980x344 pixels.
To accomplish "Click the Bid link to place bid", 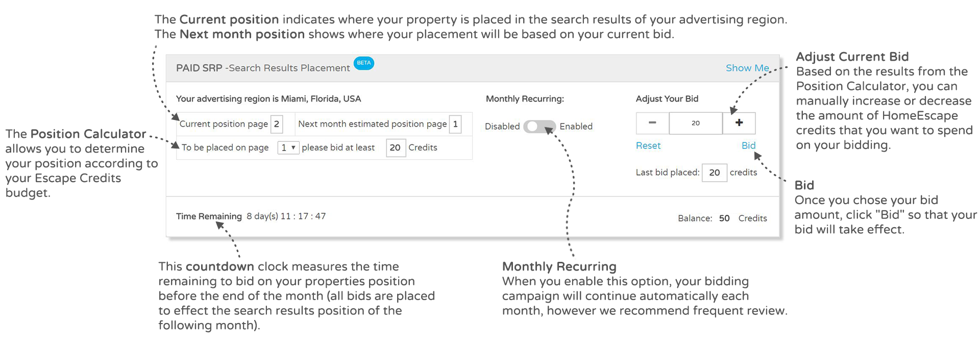I will [748, 145].
